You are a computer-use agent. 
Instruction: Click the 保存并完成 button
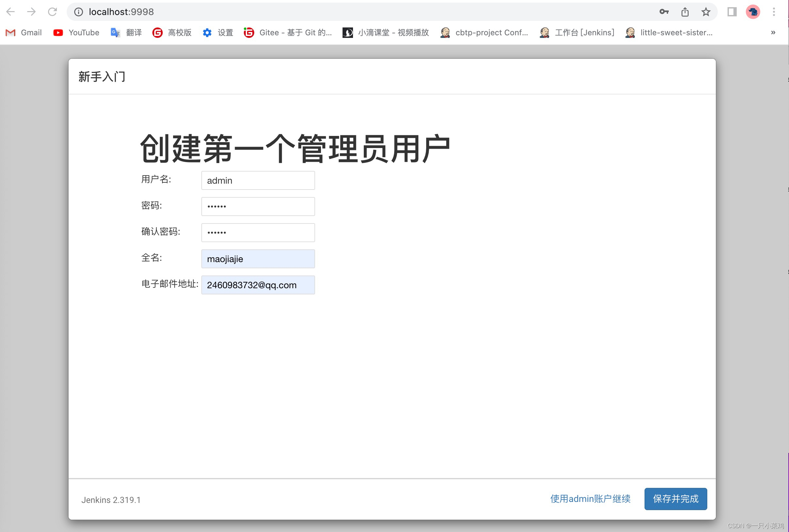point(675,499)
